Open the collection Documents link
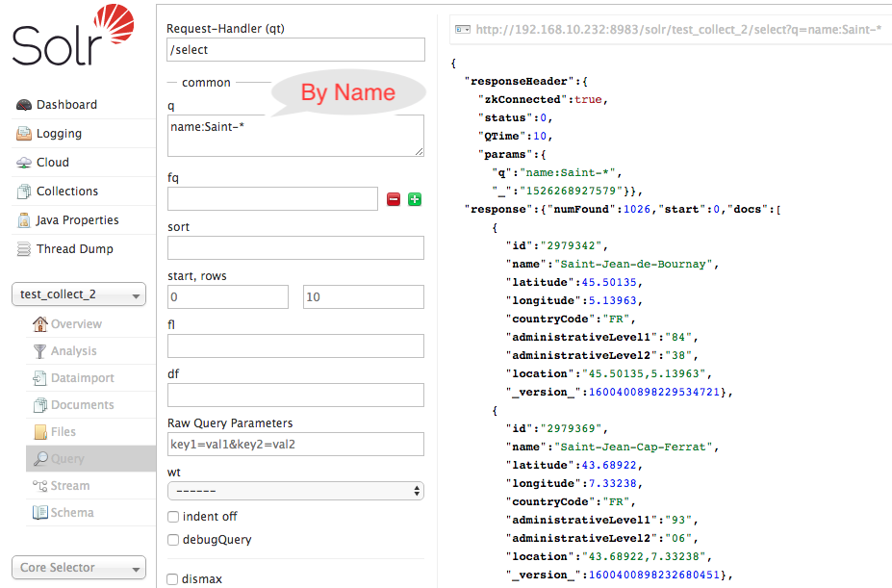The height and width of the screenshot is (588, 892). point(83,405)
